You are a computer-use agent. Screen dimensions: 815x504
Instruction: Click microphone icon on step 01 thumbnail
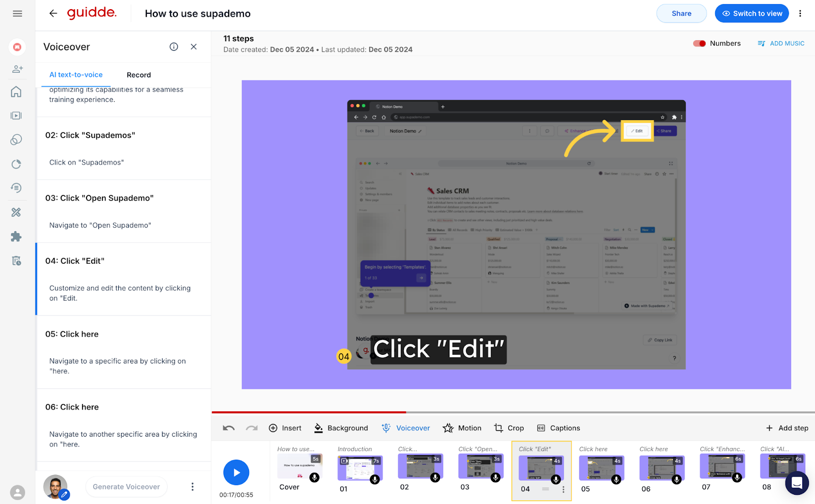tap(375, 479)
